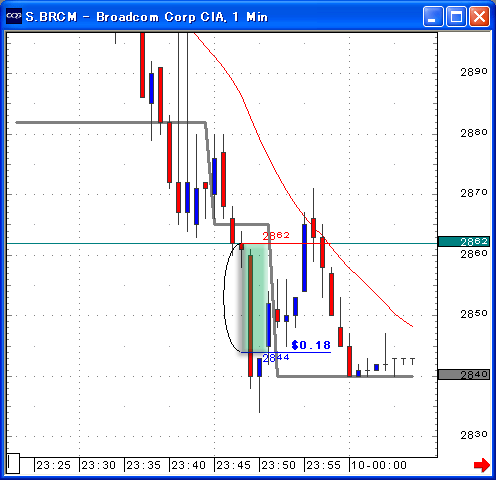496x480 pixels.
Task: Click the red scroll-right arrow
Action: click(x=482, y=465)
